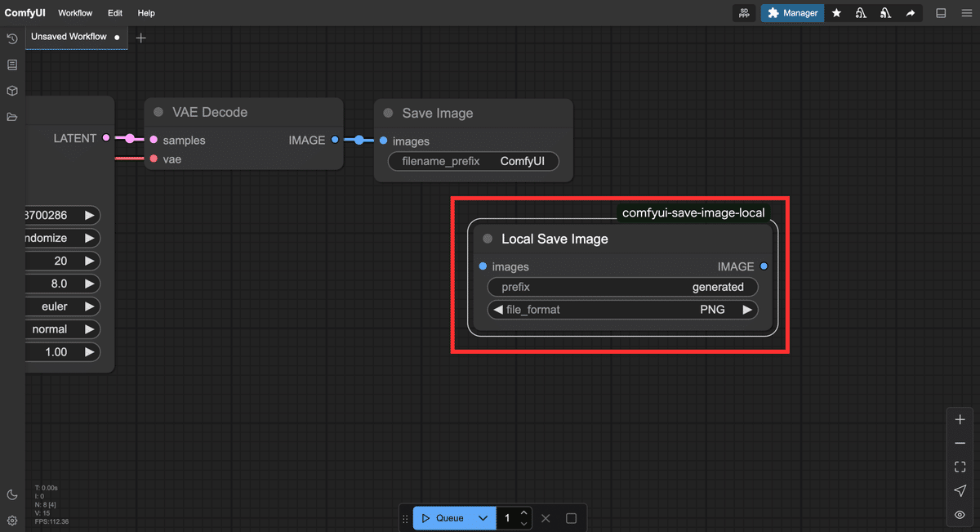
Task: Click the link midpoint between IMAGE and images
Action: [x=359, y=141]
